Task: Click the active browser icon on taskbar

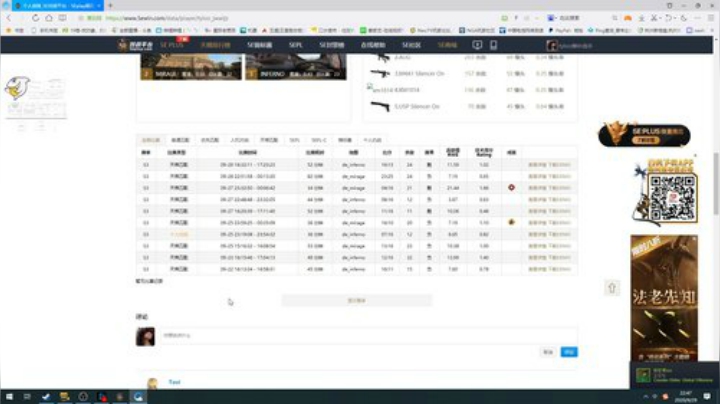Action: (138, 397)
